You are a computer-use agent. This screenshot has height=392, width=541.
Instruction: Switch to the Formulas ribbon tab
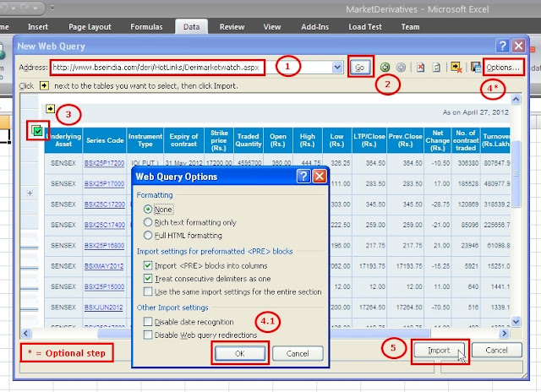(x=146, y=27)
